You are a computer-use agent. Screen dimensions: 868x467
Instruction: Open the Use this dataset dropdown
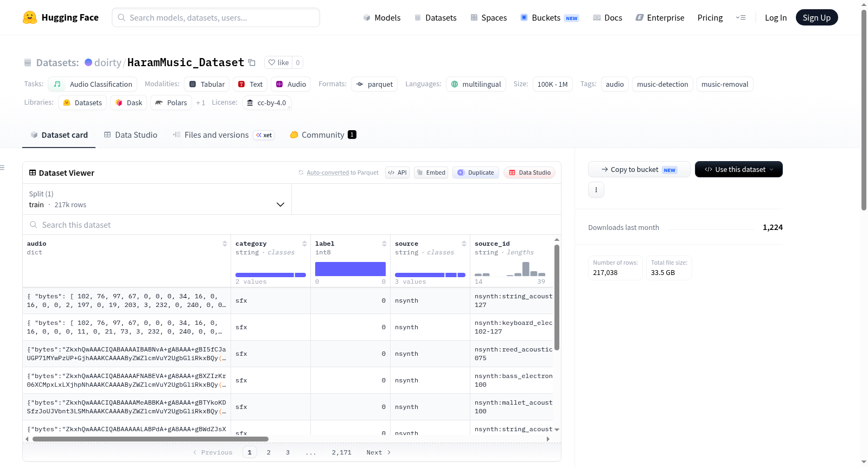739,169
